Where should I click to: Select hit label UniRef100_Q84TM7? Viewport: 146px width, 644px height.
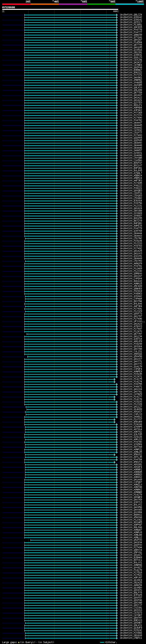[131, 618]
